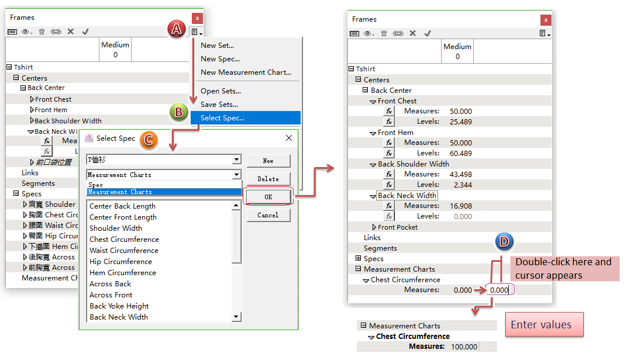Viewport: 627px width, 364px height.
Task: Click the fx button beside Back Shoulder Width Levels
Action: tap(389, 185)
